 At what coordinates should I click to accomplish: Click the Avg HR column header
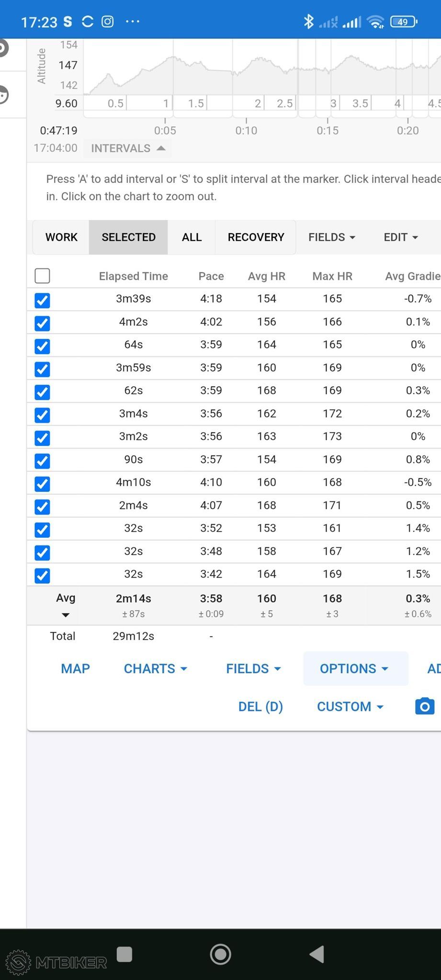(x=266, y=276)
